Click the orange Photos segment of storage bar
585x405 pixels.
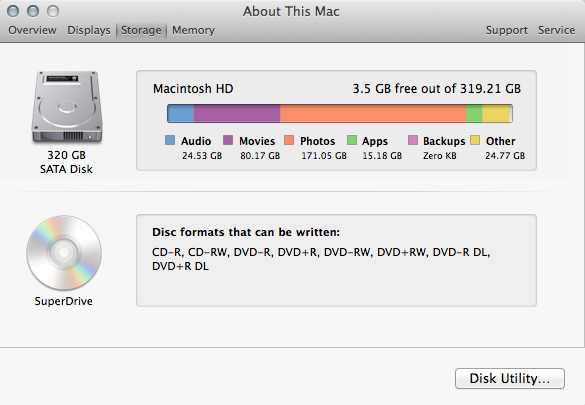[373, 113]
